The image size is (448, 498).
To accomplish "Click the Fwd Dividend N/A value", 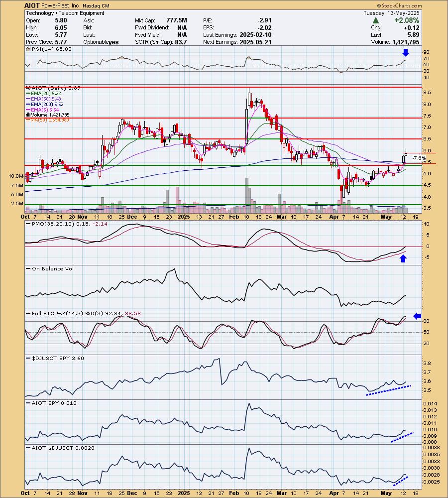I will click(x=182, y=27).
